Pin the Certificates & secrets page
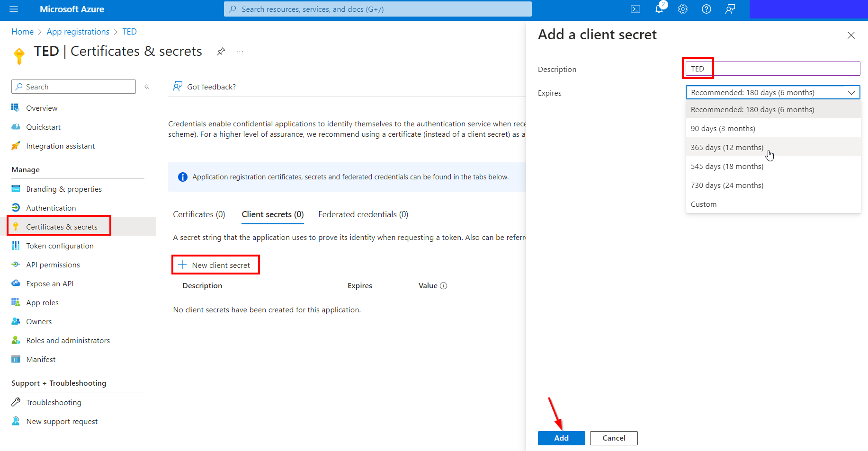The width and height of the screenshot is (868, 451). (221, 52)
